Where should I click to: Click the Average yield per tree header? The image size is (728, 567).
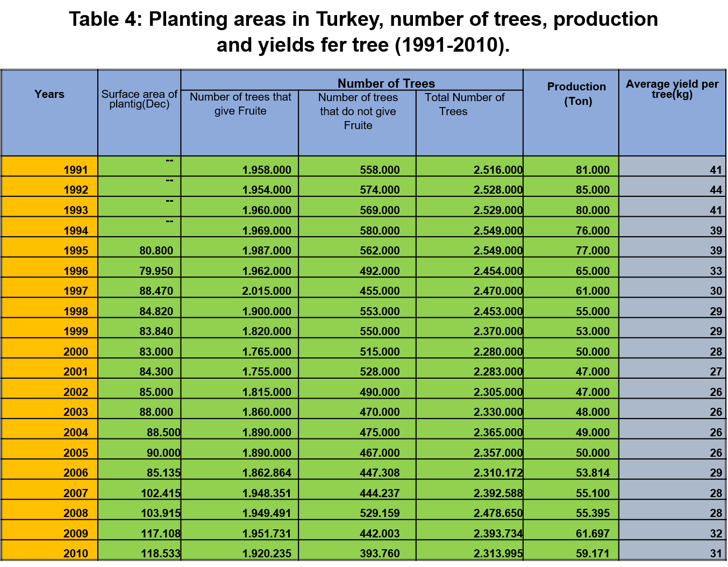point(672,89)
